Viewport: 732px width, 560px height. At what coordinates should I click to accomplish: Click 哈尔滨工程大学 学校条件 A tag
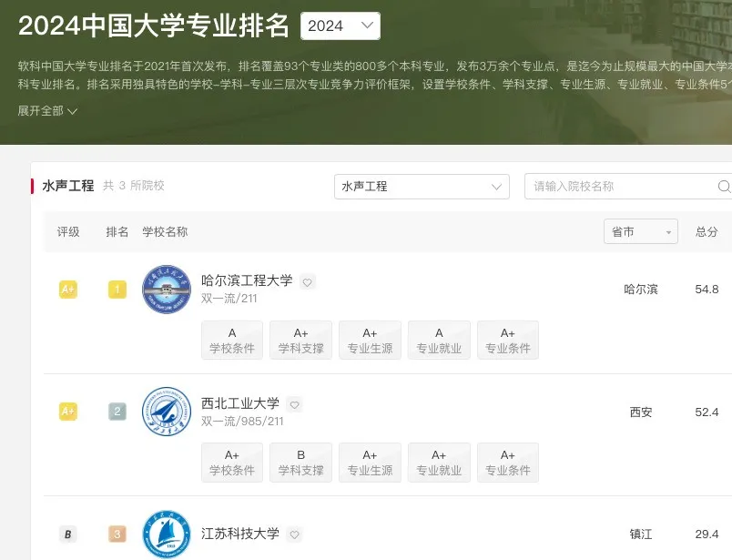(232, 340)
